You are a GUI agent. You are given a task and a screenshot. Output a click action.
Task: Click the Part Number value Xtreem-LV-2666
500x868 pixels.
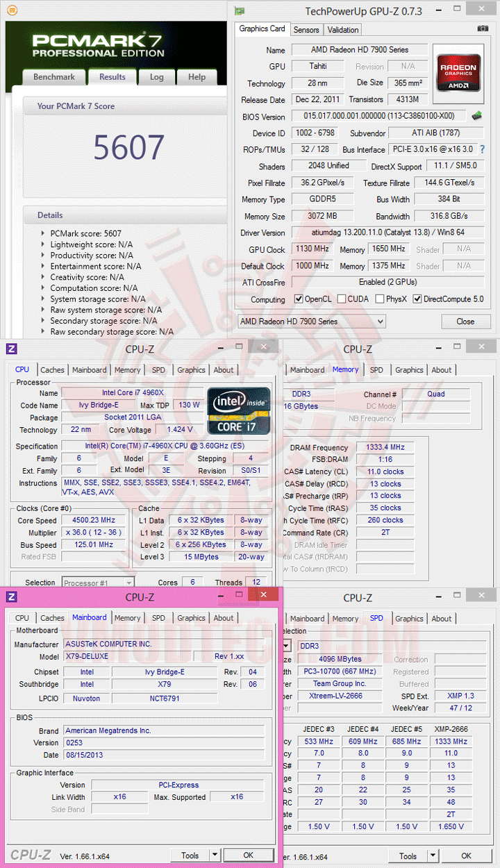pyautogui.click(x=341, y=696)
